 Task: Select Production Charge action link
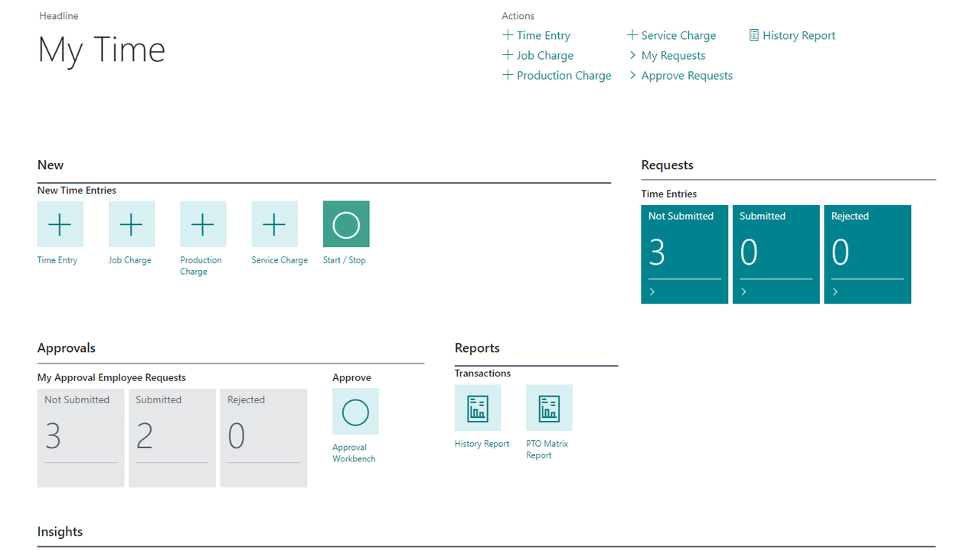[563, 75]
